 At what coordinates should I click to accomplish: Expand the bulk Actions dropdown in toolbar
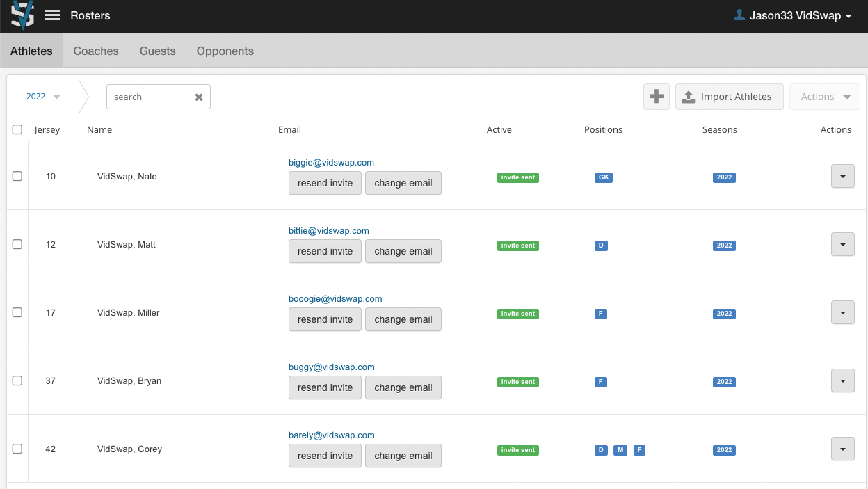[x=825, y=97]
